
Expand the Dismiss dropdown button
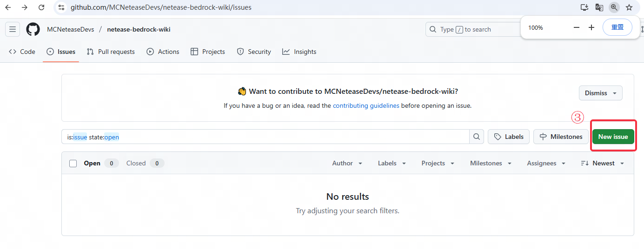point(600,93)
